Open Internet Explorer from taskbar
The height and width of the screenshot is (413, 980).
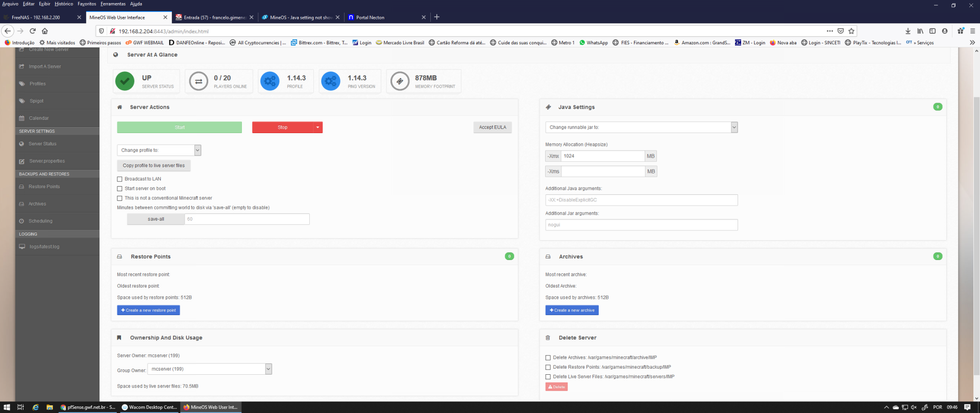(35, 407)
